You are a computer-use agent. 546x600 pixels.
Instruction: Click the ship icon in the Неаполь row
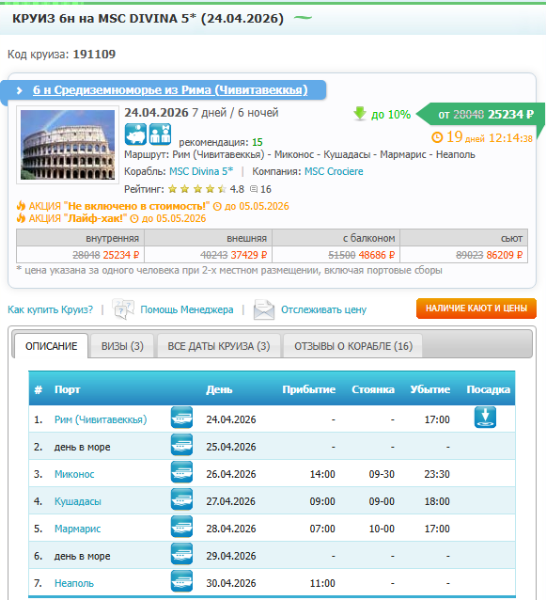click(x=182, y=582)
